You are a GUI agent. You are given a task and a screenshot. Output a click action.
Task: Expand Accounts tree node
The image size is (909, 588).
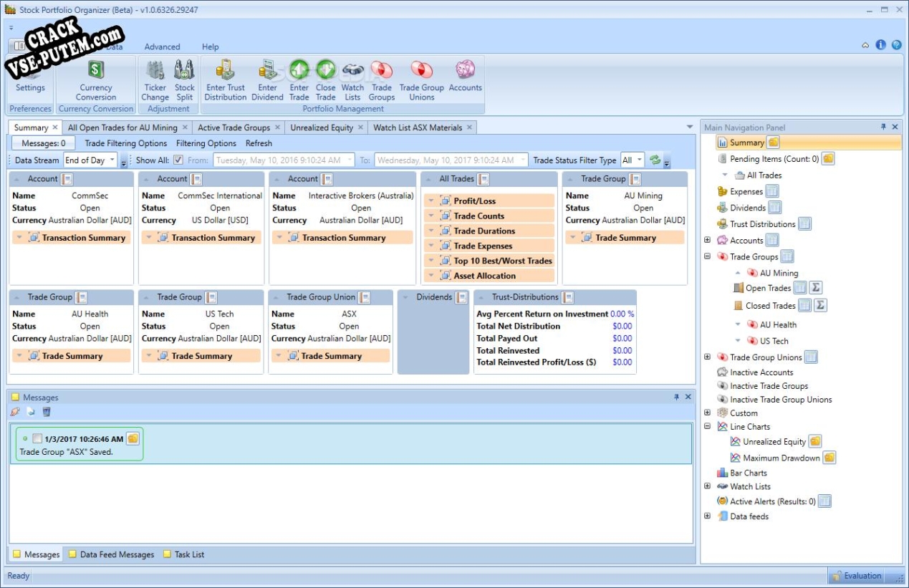click(708, 241)
